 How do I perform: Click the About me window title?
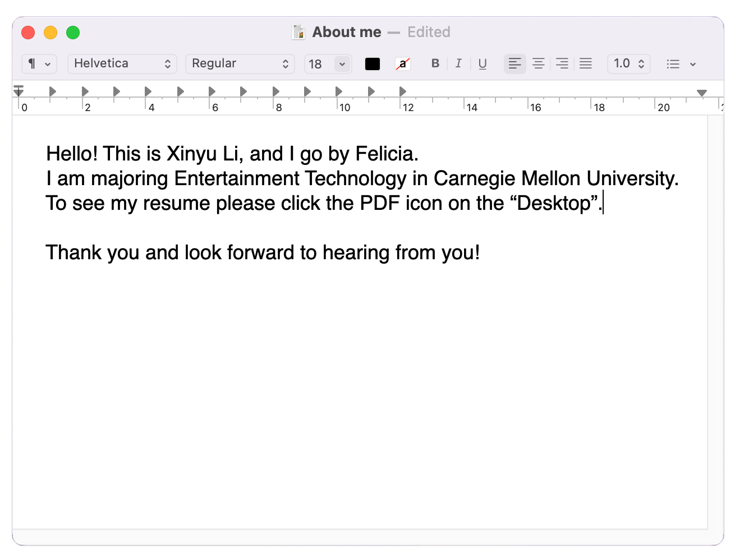(x=347, y=32)
